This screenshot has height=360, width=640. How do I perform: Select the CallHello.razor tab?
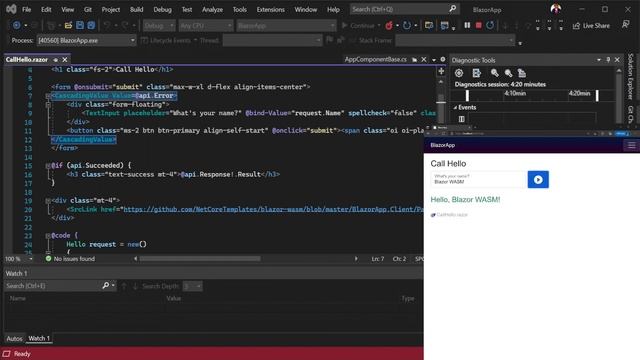click(x=27, y=60)
